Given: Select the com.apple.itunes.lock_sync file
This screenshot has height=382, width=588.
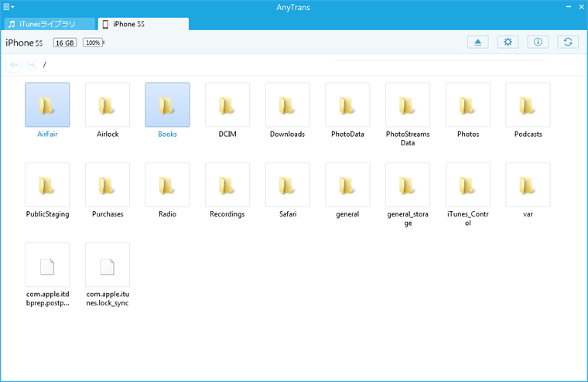Looking at the screenshot, I should pyautogui.click(x=108, y=264).
